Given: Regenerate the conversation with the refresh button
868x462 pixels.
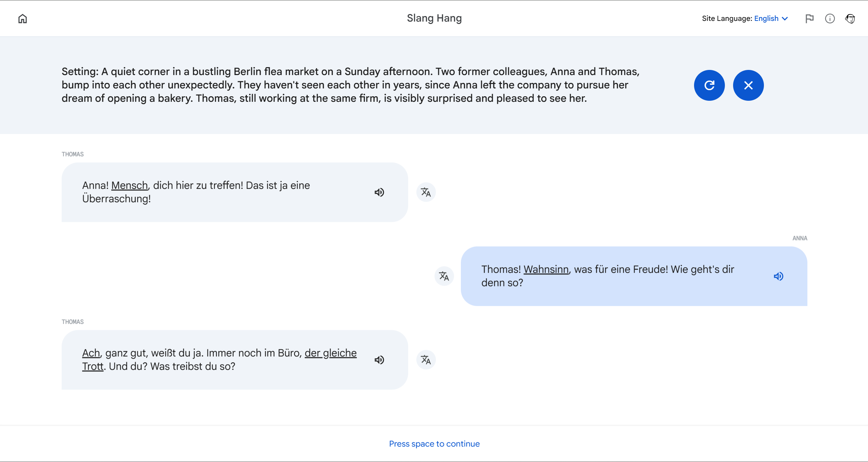Looking at the screenshot, I should click(709, 85).
